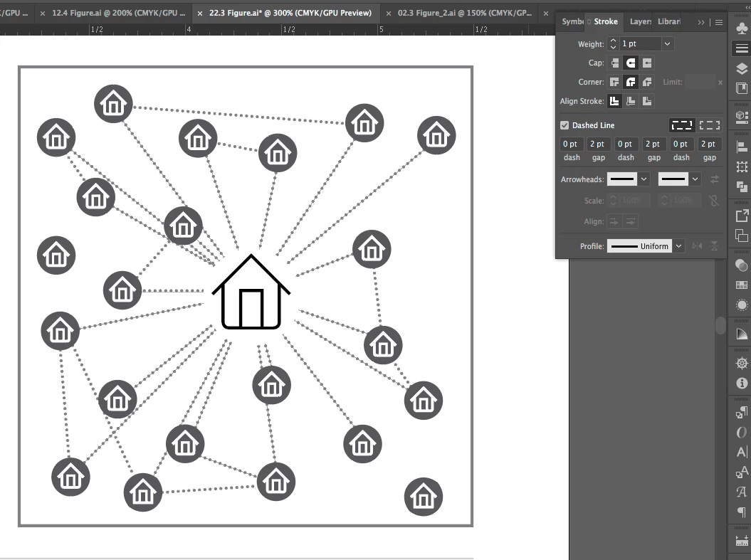Select Projecting Cap stroke option

647,63
